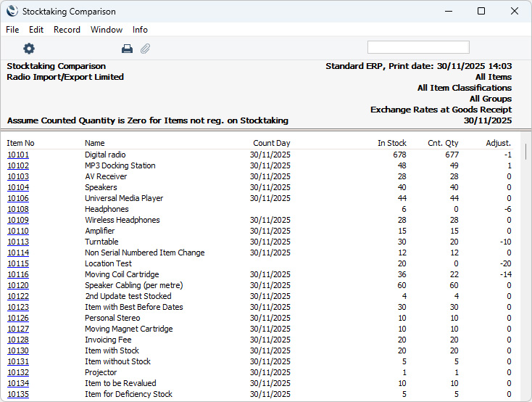Click the 'Moving Coil Cartridge' name
The width and height of the screenshot is (532, 402).
tap(122, 274)
